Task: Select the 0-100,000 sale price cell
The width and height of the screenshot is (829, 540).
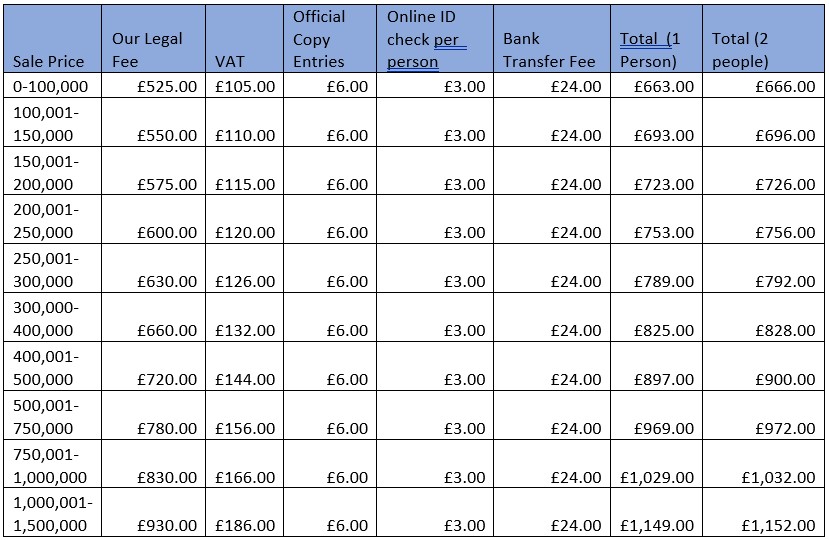Action: pyautogui.click(x=52, y=85)
